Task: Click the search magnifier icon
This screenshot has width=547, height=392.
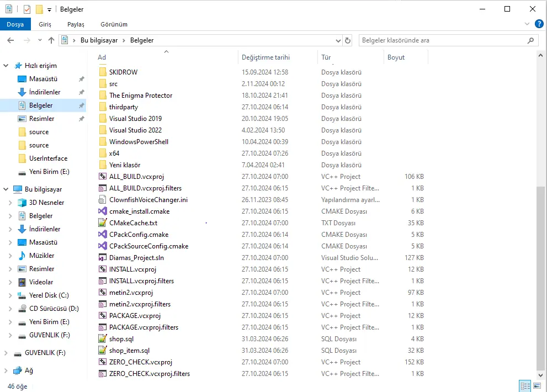Action: pyautogui.click(x=530, y=40)
